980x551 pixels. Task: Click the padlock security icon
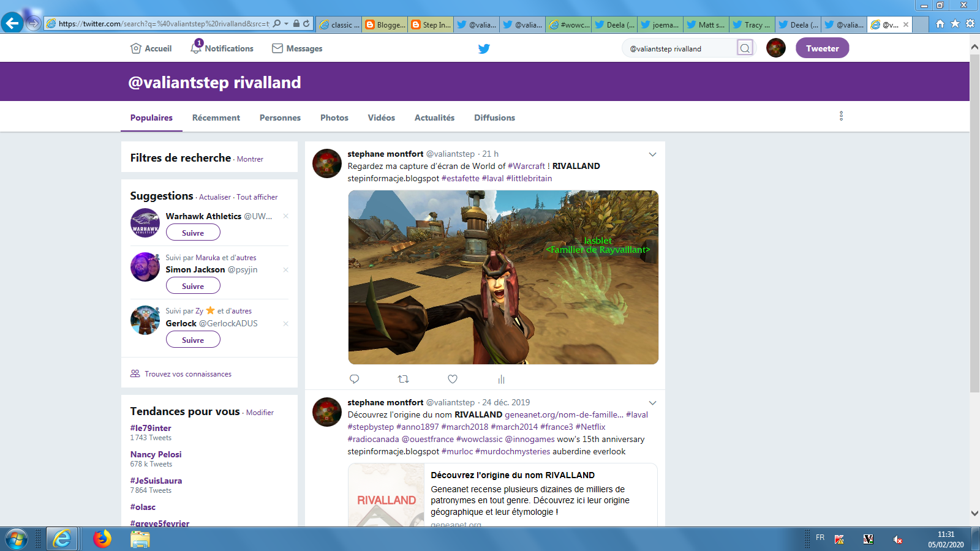tap(296, 23)
